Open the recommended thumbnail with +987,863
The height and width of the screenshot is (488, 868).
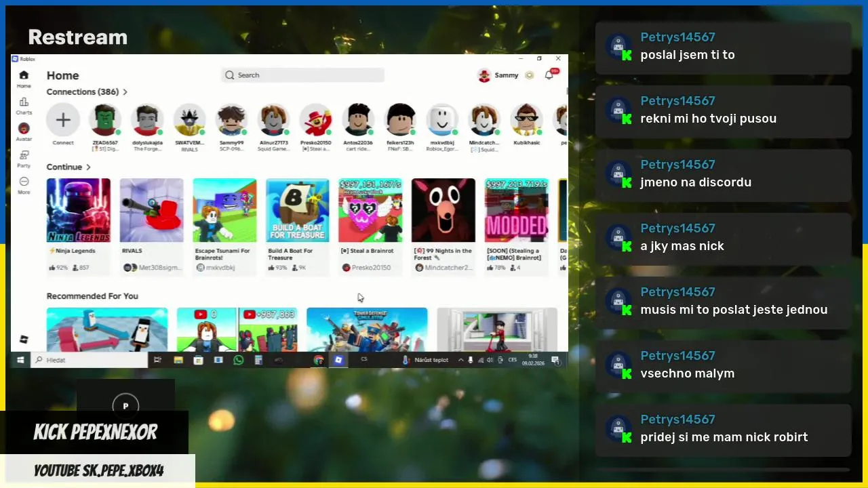click(x=237, y=329)
